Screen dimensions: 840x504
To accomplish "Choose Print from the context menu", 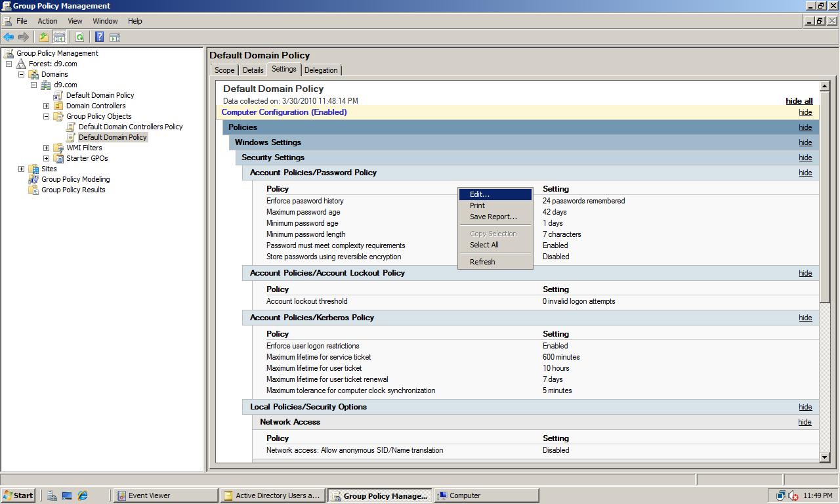I will (x=495, y=205).
